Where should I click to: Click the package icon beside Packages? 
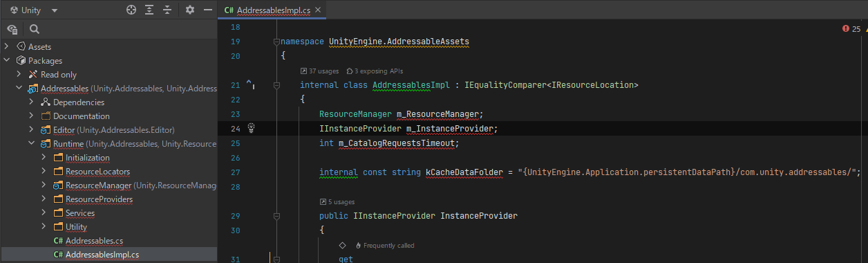coord(21,61)
